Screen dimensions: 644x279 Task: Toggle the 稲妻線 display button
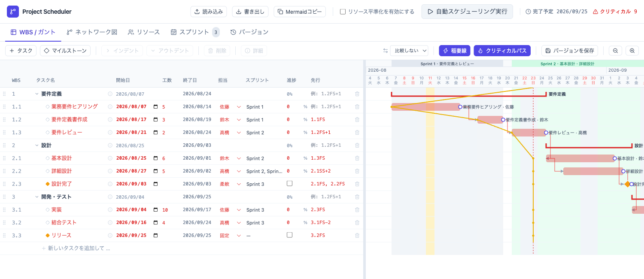coord(455,51)
